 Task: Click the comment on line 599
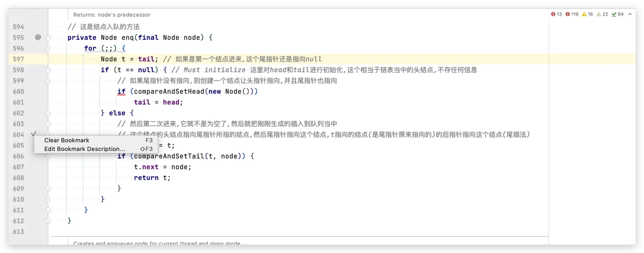(228, 81)
